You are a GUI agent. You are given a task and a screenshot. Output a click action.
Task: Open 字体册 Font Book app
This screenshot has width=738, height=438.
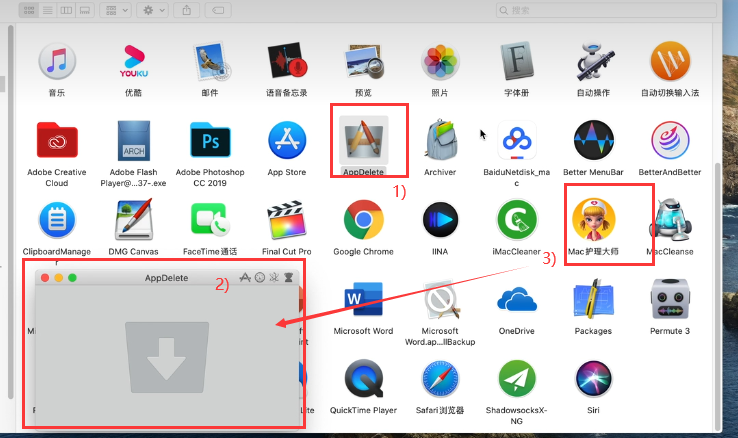[x=517, y=62]
